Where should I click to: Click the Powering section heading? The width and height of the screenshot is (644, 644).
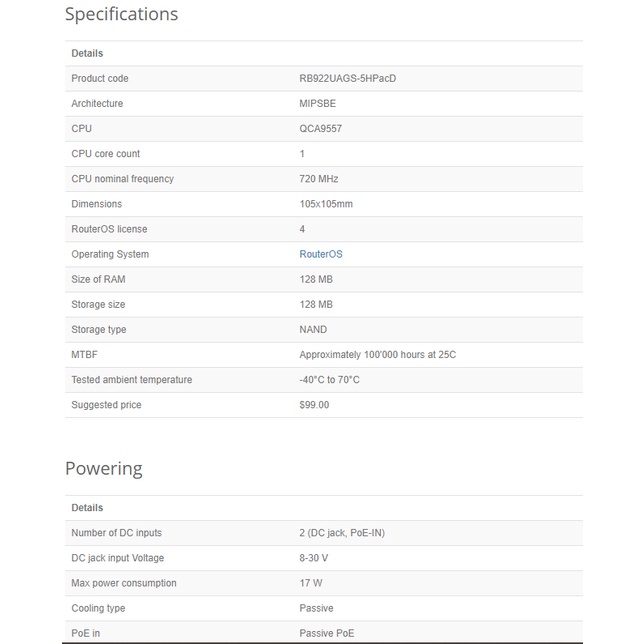[x=104, y=469]
